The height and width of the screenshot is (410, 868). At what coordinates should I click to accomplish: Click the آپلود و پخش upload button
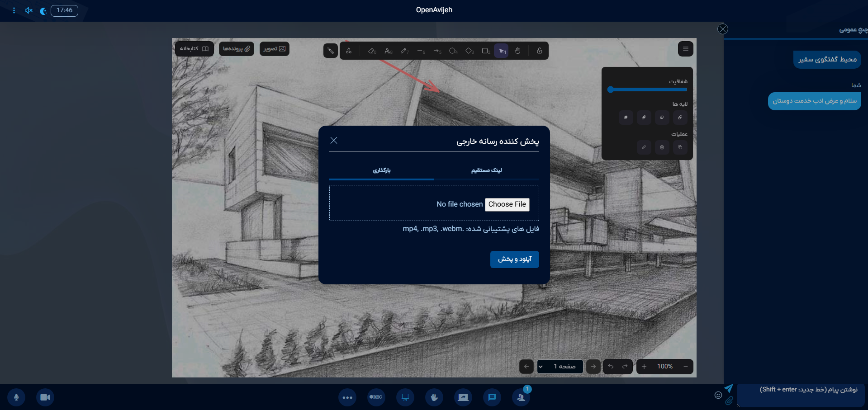pyautogui.click(x=515, y=259)
